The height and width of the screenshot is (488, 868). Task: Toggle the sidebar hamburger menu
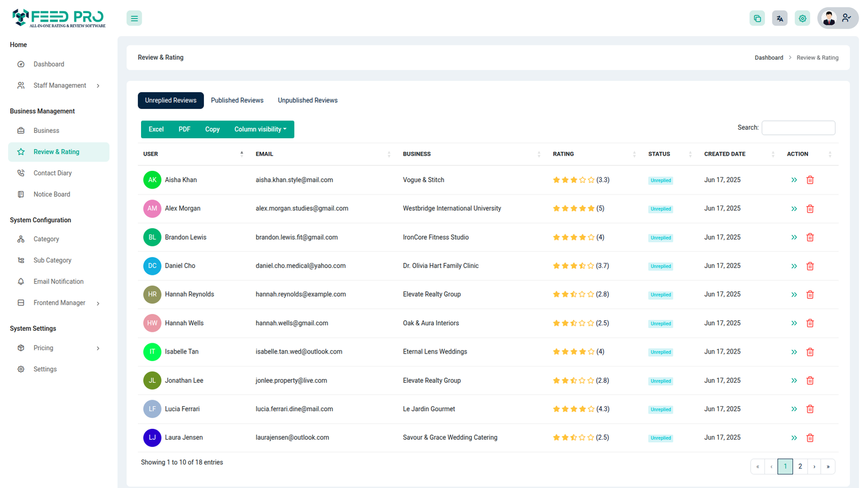click(x=134, y=18)
